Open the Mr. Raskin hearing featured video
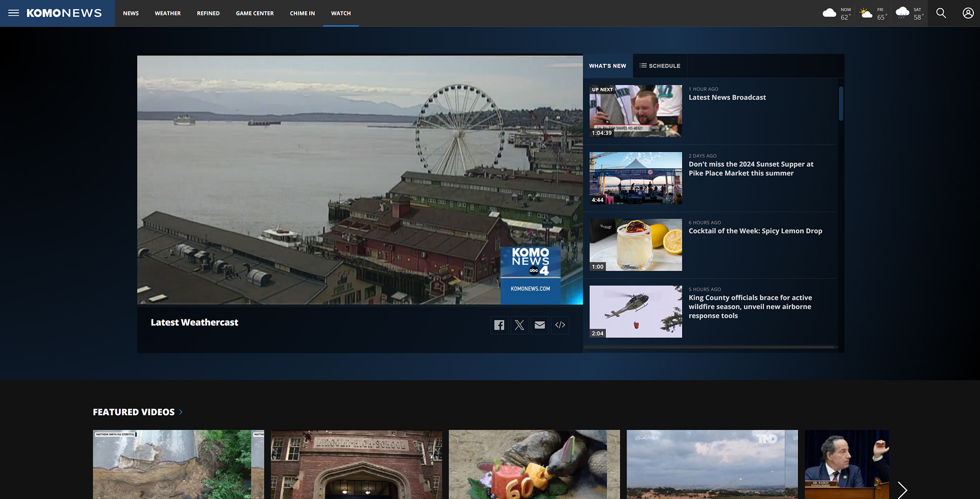The image size is (980, 499). point(847,464)
